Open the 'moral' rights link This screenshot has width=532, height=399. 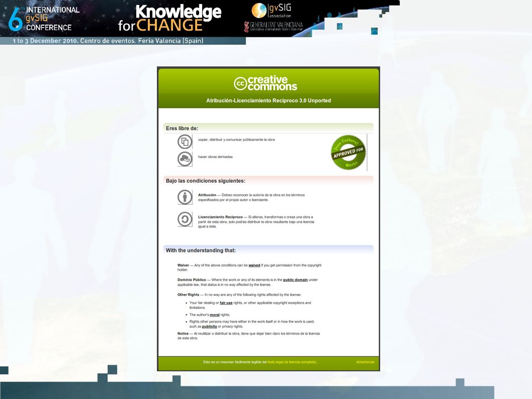pos(214,315)
